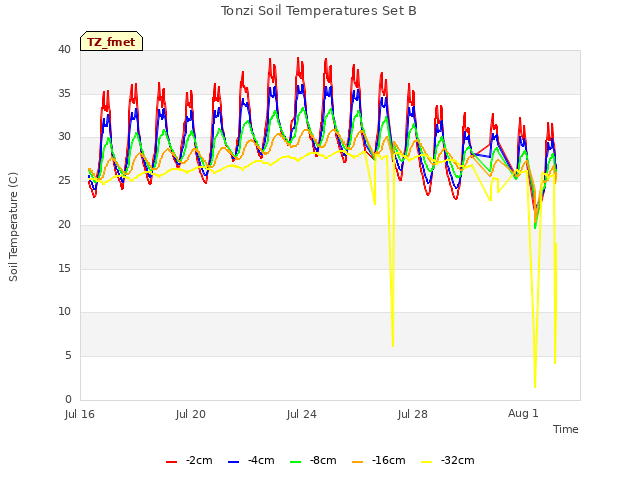Click the TZ_fmet annotation label
The image size is (640, 480).
pyautogui.click(x=111, y=42)
